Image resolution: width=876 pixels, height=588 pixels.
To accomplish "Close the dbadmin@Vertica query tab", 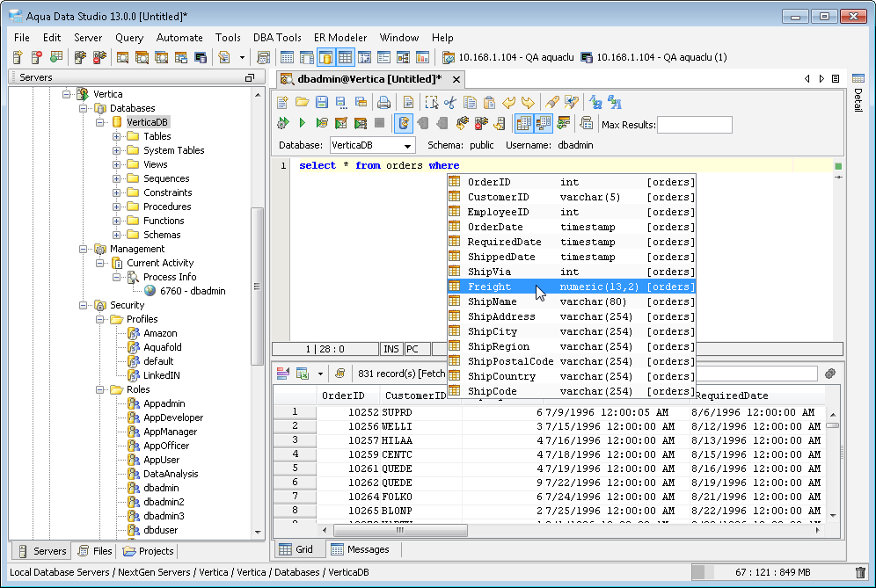I will coord(456,79).
